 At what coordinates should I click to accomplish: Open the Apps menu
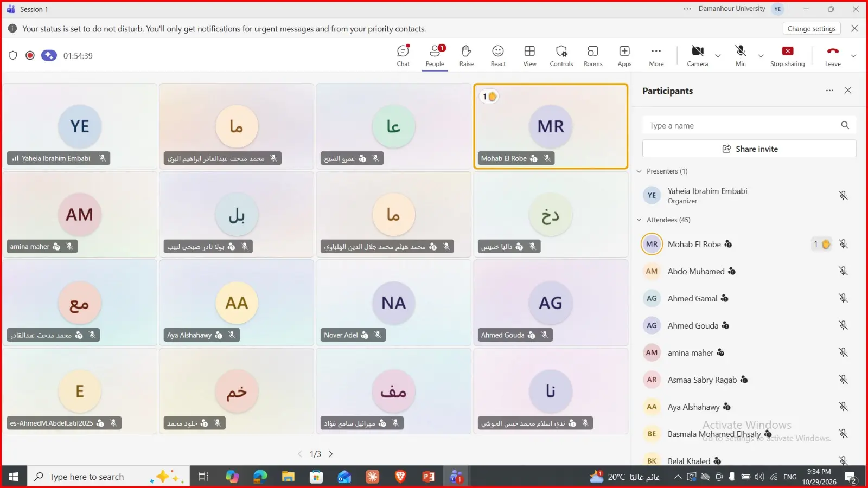coord(624,56)
